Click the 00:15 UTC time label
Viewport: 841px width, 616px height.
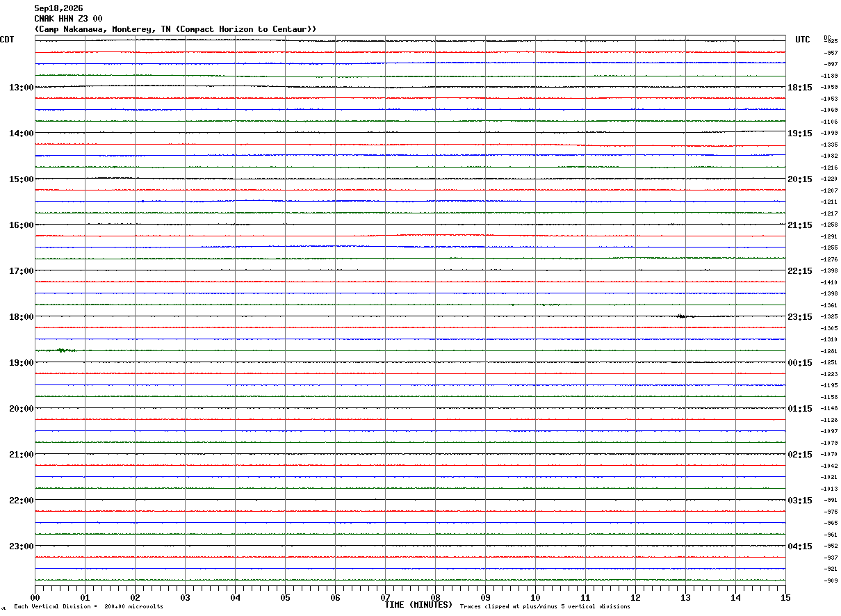pyautogui.click(x=800, y=363)
